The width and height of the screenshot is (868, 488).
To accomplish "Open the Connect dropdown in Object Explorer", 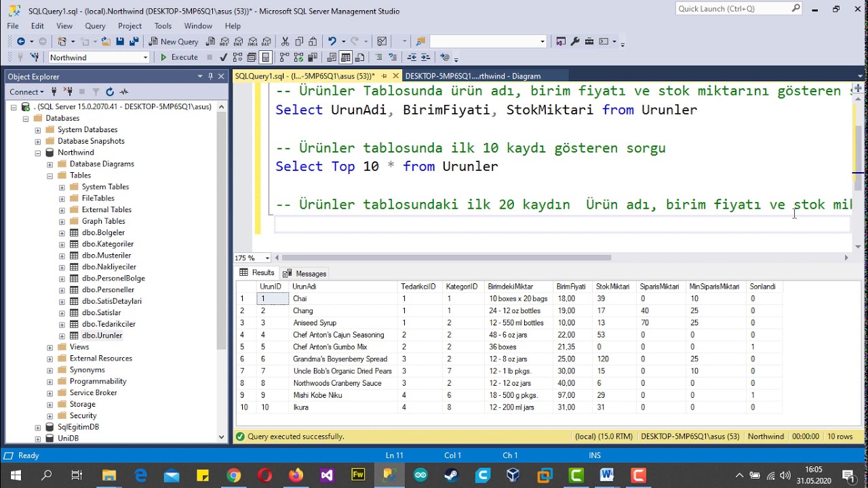I will pyautogui.click(x=27, y=91).
